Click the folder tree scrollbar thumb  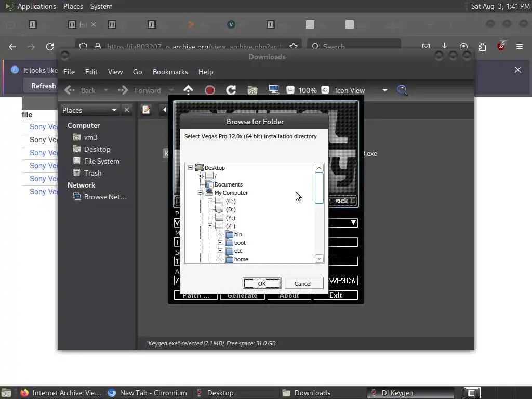(319, 188)
